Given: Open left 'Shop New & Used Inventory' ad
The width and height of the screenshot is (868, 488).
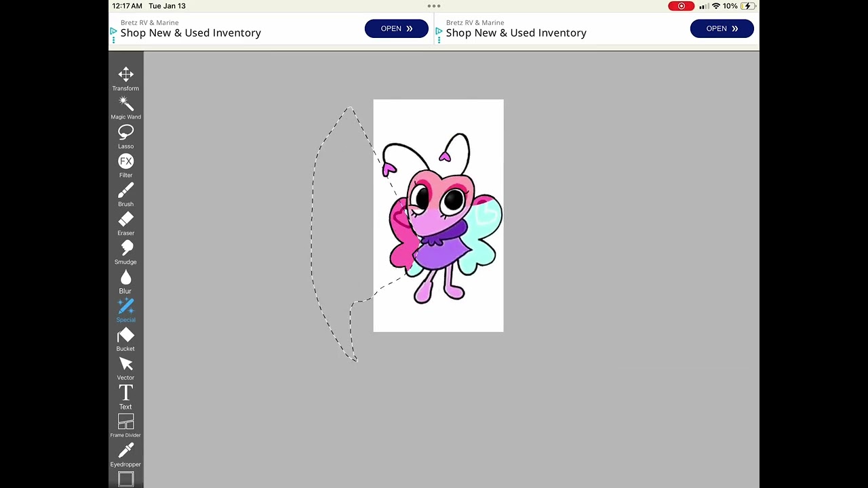Looking at the screenshot, I should coord(191,33).
